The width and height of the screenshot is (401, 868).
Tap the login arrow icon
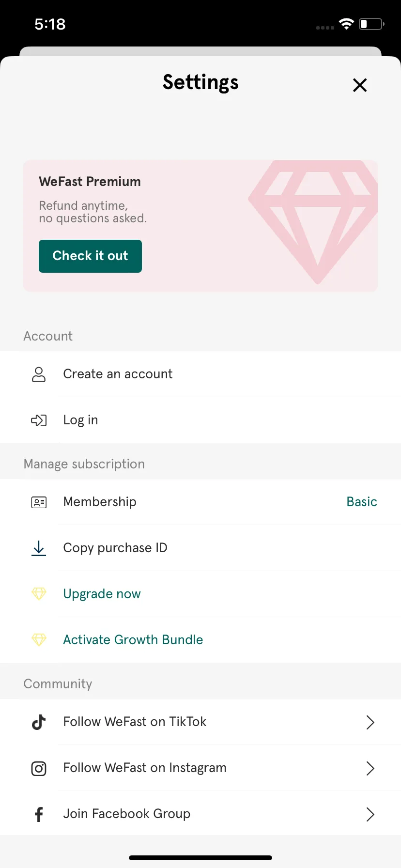pyautogui.click(x=39, y=420)
